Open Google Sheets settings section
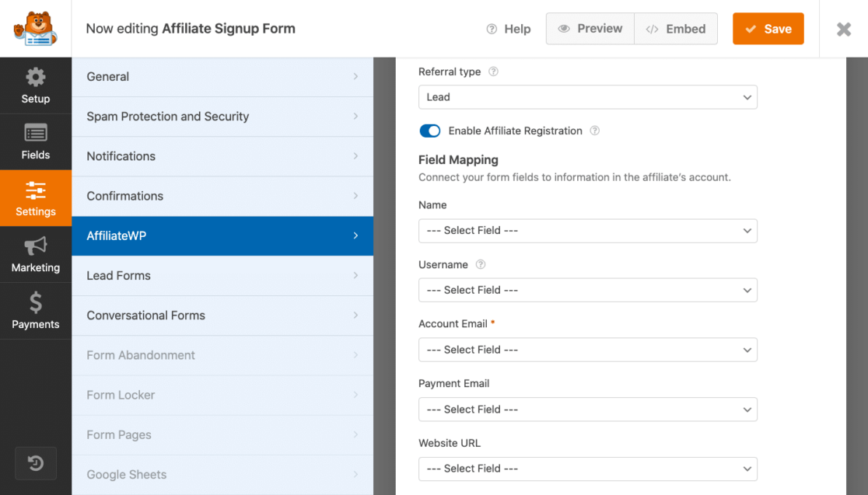 click(222, 475)
